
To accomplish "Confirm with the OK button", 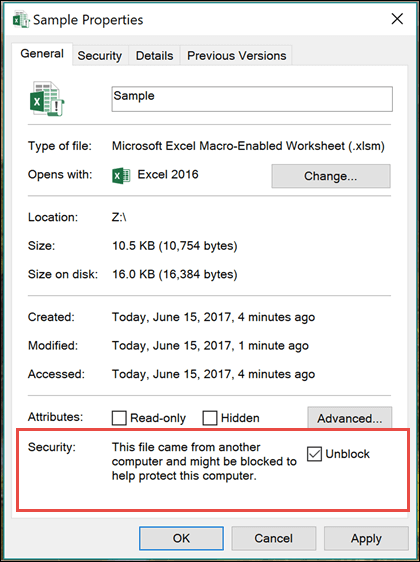I will (x=181, y=538).
